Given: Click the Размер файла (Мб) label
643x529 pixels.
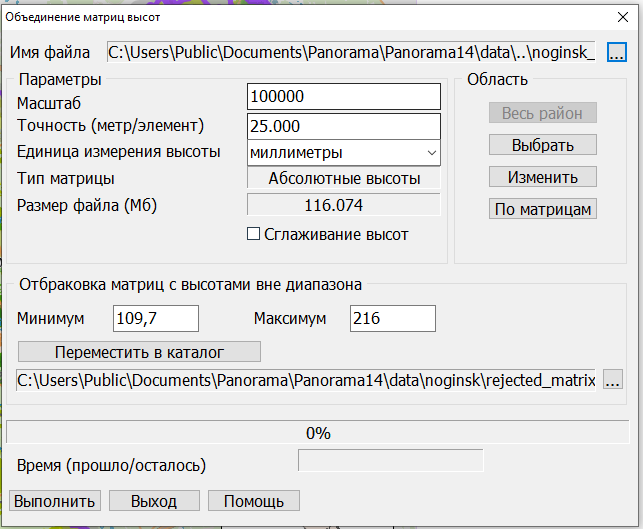Looking at the screenshot, I should (x=87, y=205).
